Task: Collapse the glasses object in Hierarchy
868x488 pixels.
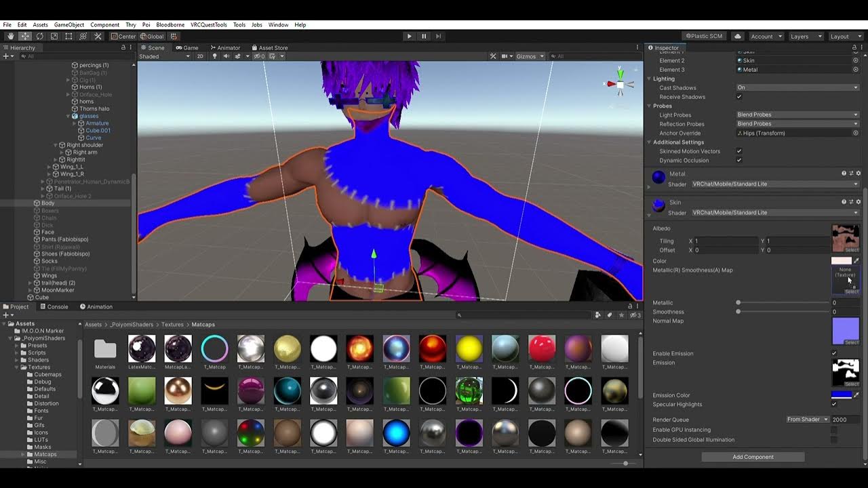Action: pyautogui.click(x=68, y=116)
